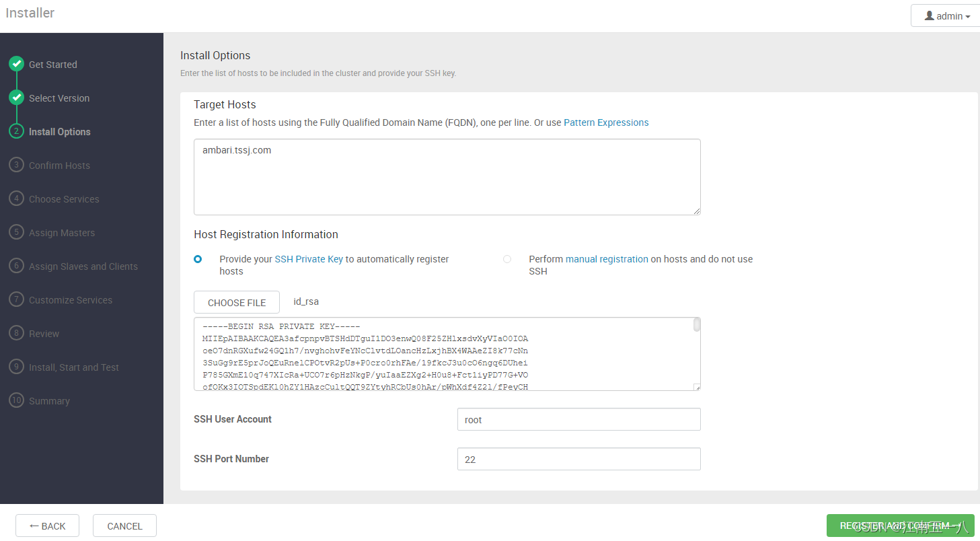Select Install Options step label
Image resolution: width=980 pixels, height=541 pixels.
click(x=60, y=132)
